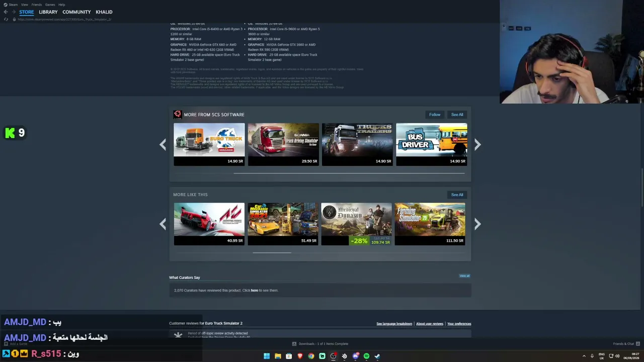Click the SCS Software developer logo icon

coord(177,115)
